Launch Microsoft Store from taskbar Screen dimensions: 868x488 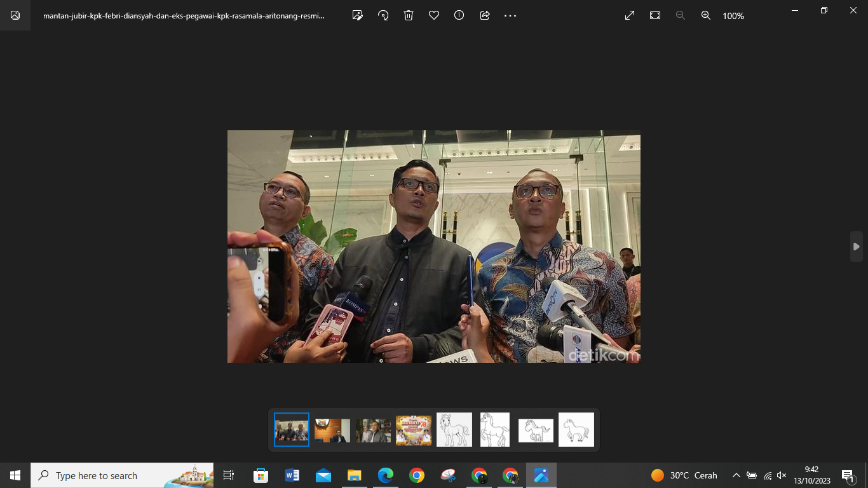(x=261, y=475)
